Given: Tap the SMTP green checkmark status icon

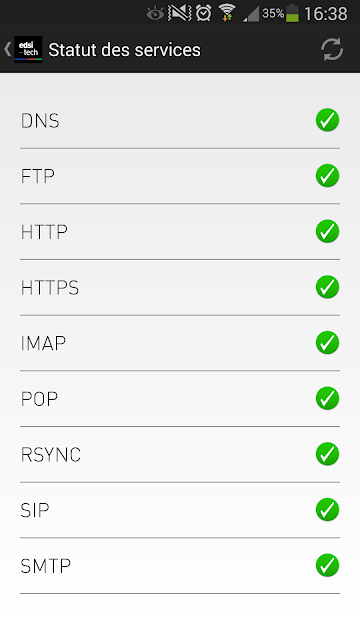Looking at the screenshot, I should 327,565.
